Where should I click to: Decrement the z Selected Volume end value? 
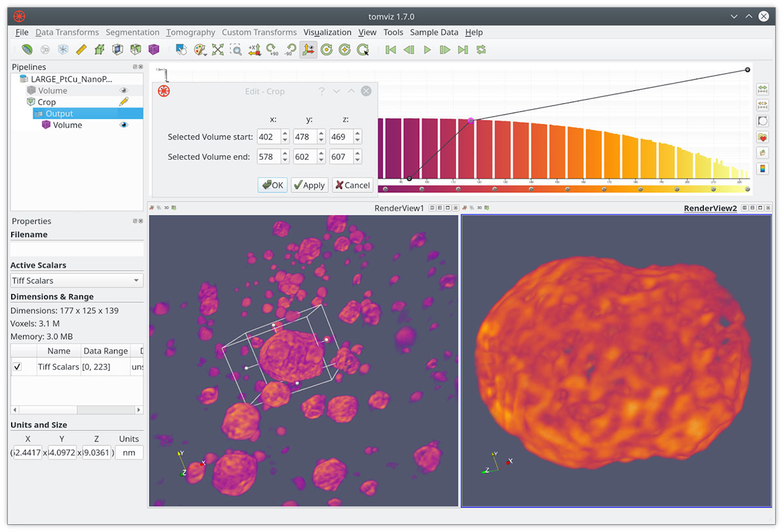tap(358, 160)
